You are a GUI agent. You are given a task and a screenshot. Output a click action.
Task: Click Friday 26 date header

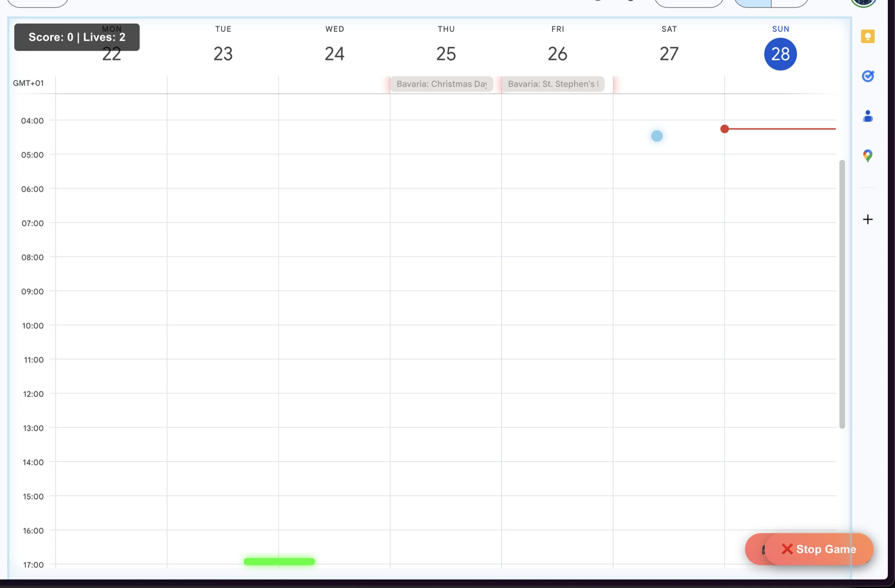(x=557, y=54)
